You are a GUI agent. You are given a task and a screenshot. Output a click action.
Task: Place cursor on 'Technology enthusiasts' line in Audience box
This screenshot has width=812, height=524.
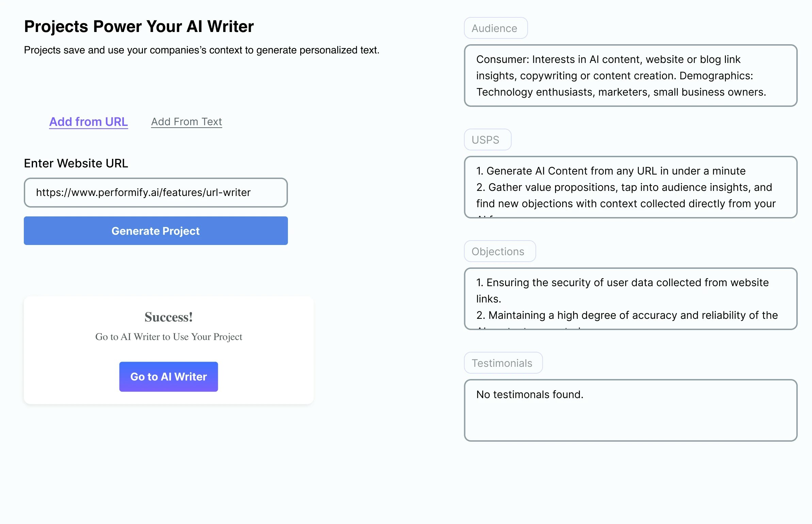621,92
